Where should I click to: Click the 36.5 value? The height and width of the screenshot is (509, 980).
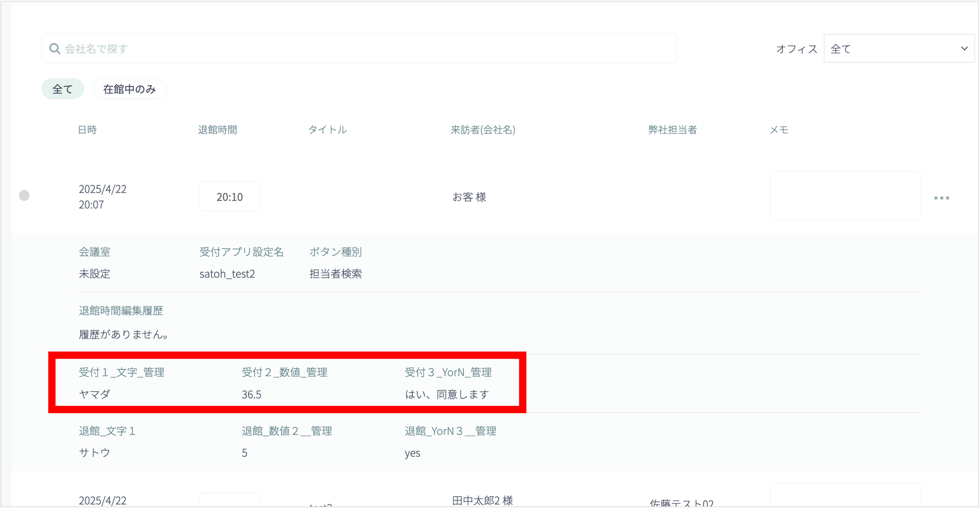click(x=251, y=394)
